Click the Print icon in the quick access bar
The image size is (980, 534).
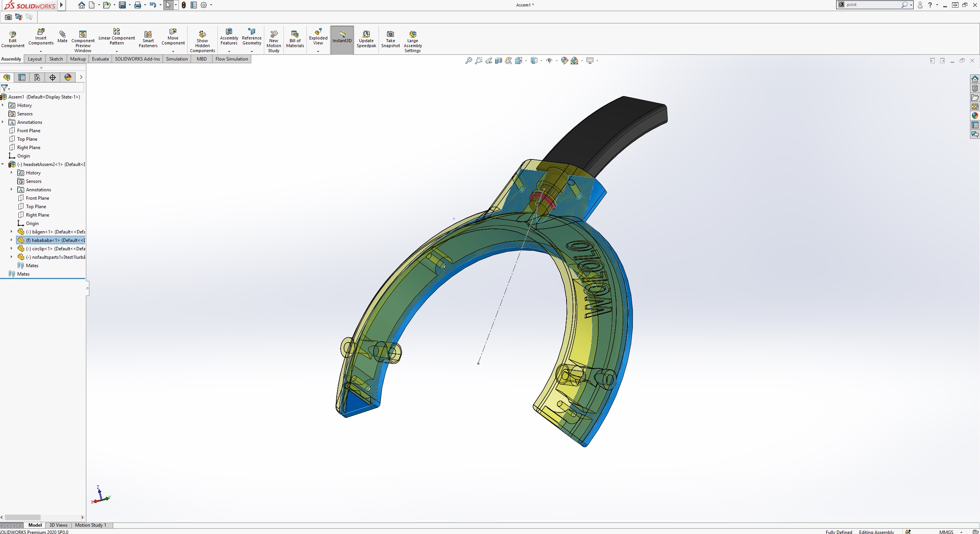[137, 5]
